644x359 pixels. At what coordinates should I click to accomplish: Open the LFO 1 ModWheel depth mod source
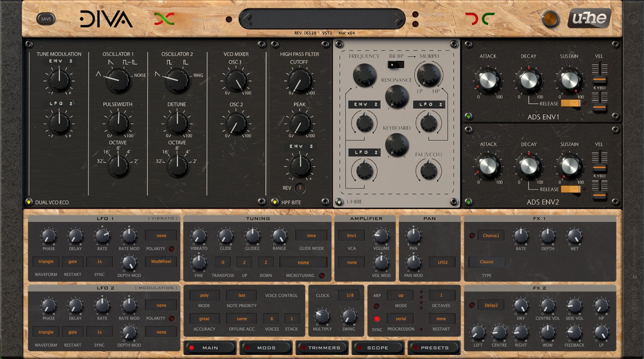(161, 262)
